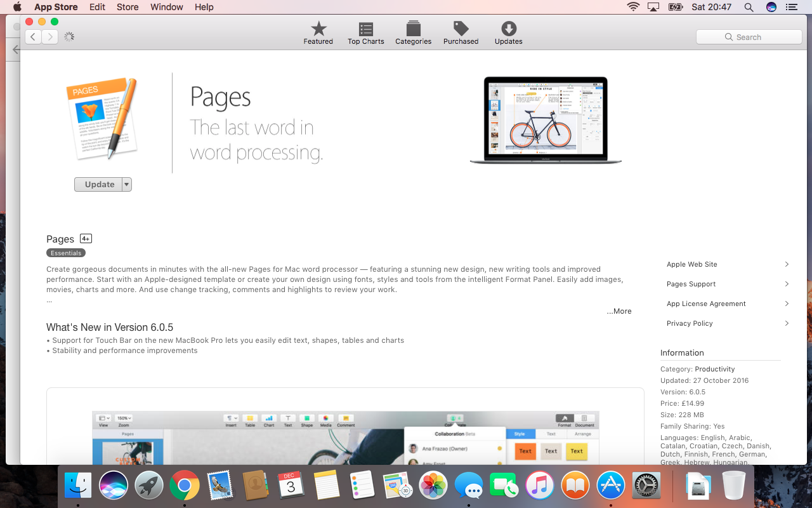Open the Window menu

pyautogui.click(x=167, y=7)
